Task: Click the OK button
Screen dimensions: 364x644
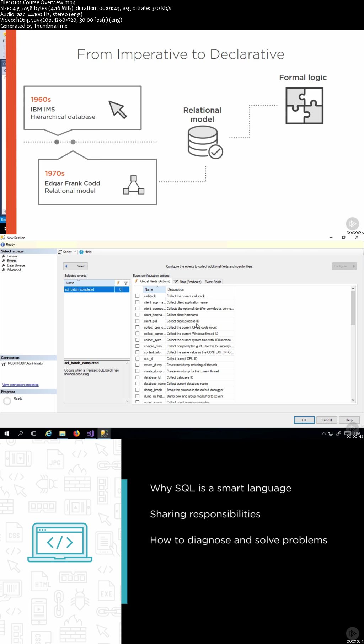Action: pos(304,420)
